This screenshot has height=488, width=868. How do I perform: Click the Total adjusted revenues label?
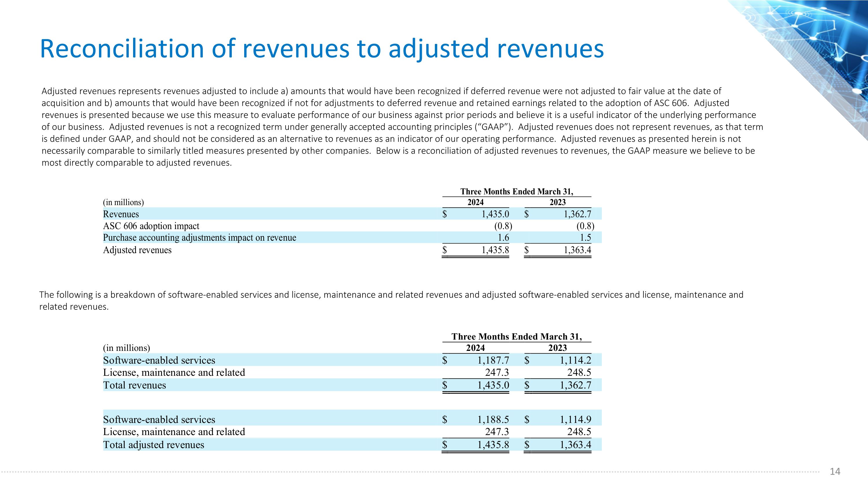(x=153, y=445)
